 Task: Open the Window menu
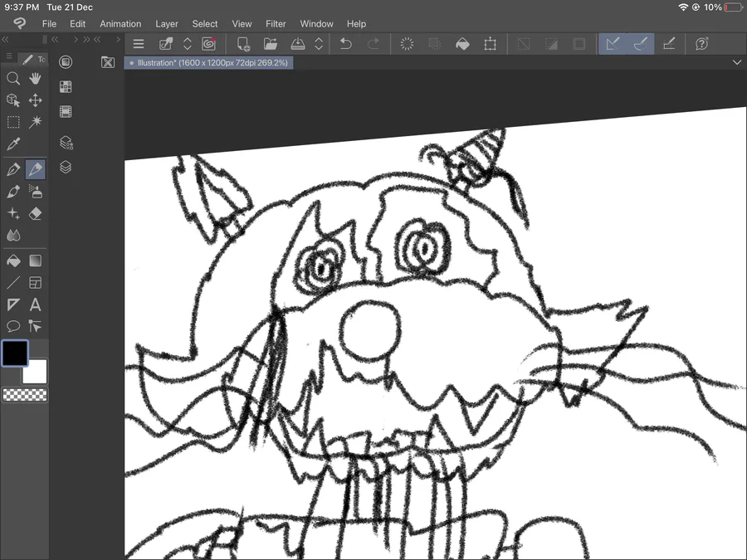click(317, 24)
